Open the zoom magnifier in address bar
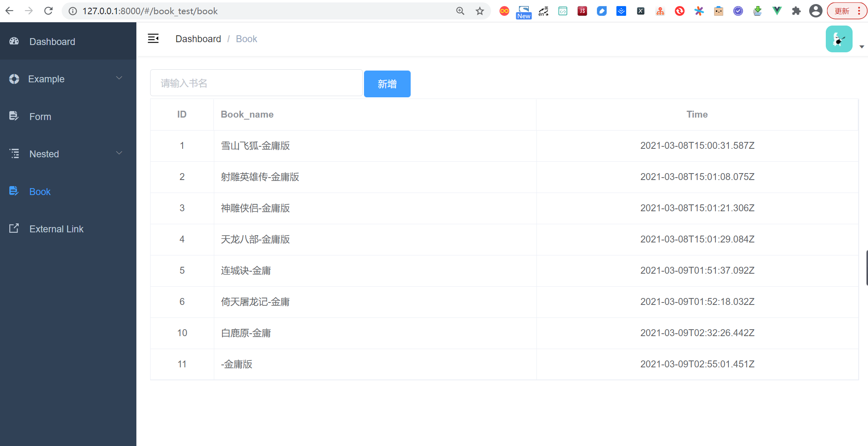 click(460, 11)
